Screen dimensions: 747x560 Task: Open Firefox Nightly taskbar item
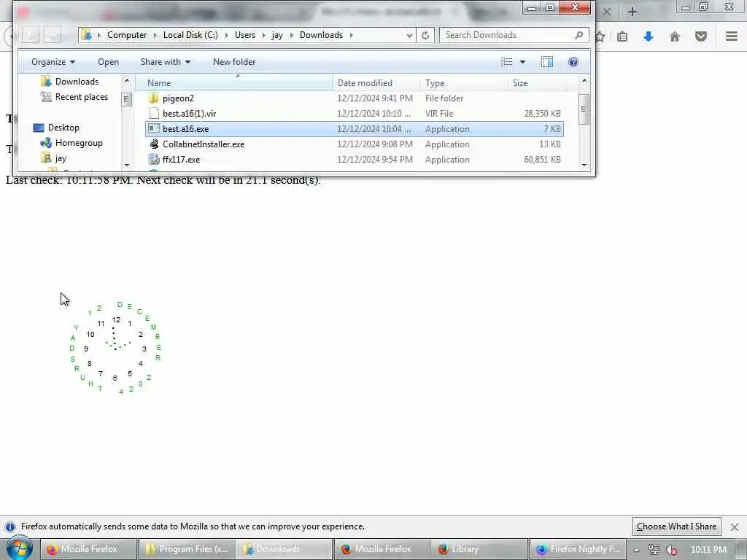coord(578,549)
